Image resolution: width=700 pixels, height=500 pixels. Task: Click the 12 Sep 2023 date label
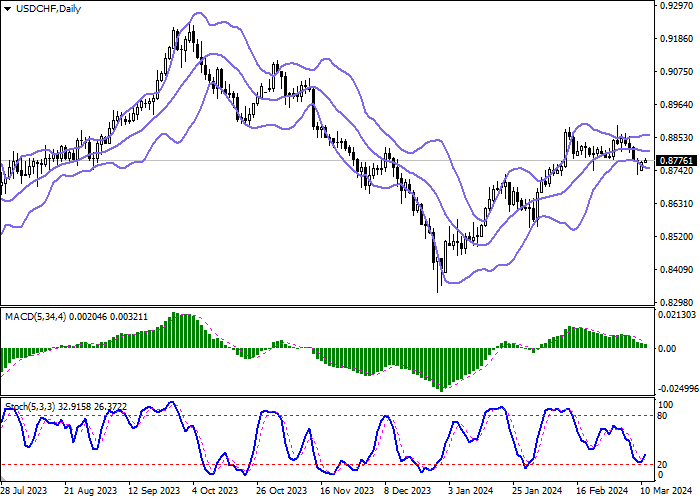click(154, 491)
